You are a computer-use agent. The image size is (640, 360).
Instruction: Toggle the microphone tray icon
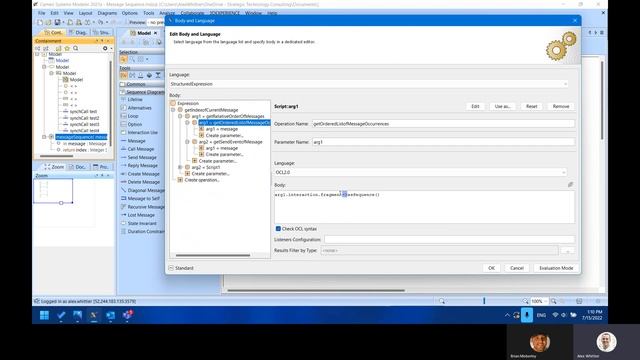[x=527, y=315]
